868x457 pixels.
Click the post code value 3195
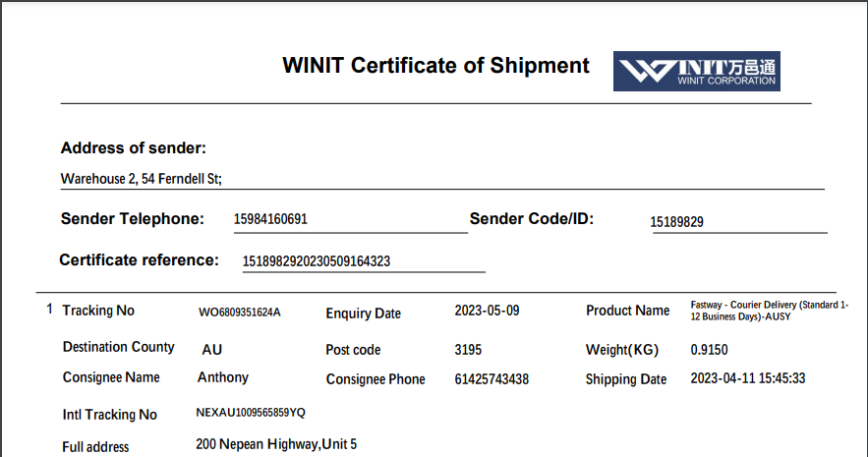pyautogui.click(x=469, y=350)
